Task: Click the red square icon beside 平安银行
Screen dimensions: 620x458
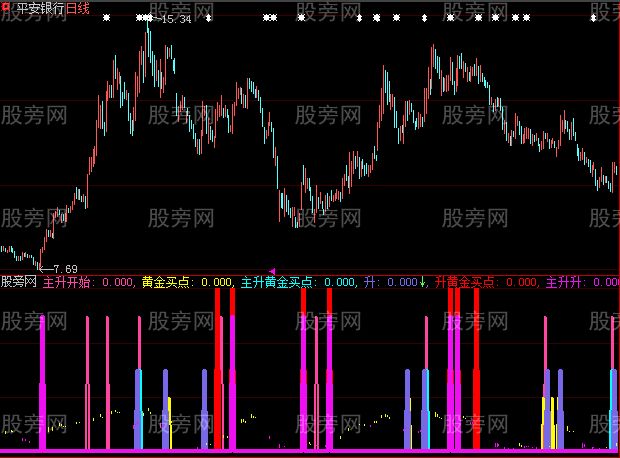Action: tap(6, 7)
